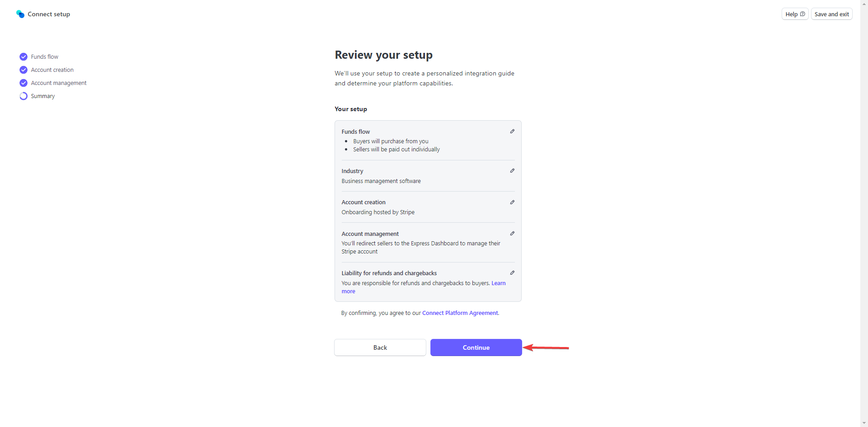The image size is (868, 427).
Task: Click Save and exit
Action: 831,14
